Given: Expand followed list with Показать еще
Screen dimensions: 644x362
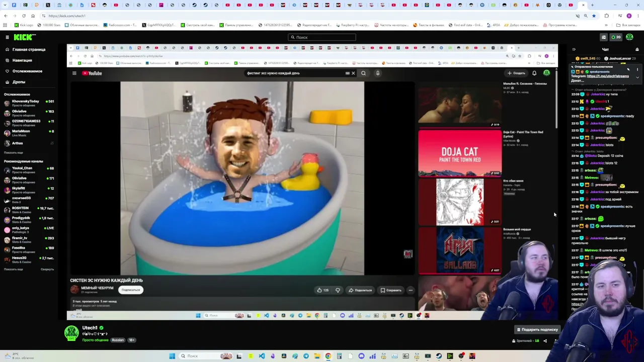Looking at the screenshot, I should click(14, 152).
